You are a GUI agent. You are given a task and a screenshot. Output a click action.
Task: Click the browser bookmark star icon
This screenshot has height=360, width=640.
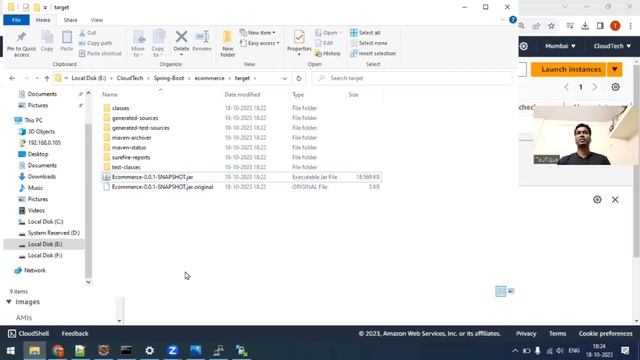551,26
